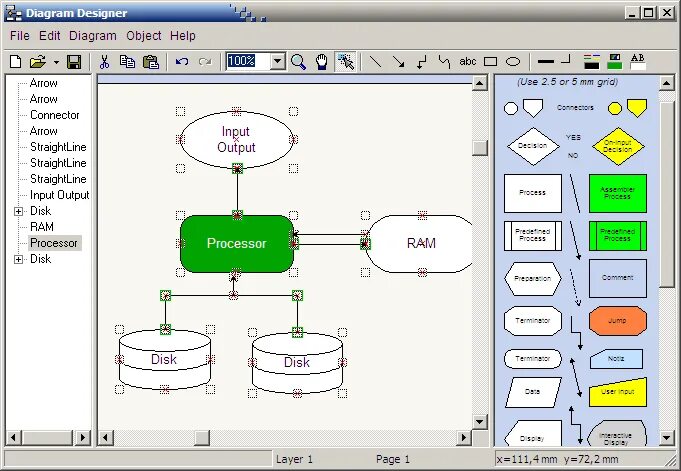This screenshot has width=681, height=471.
Task: Expand the last Disk tree node
Action: 18,259
